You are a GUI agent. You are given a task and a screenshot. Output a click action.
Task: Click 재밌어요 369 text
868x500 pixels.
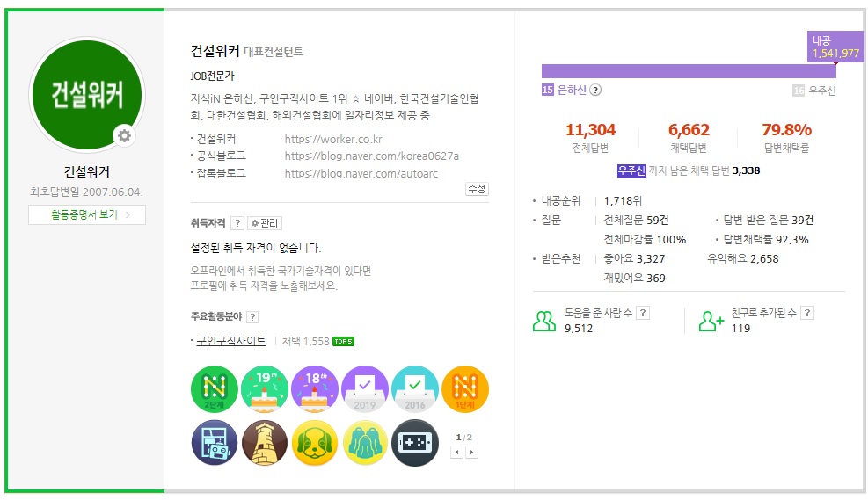tap(634, 279)
